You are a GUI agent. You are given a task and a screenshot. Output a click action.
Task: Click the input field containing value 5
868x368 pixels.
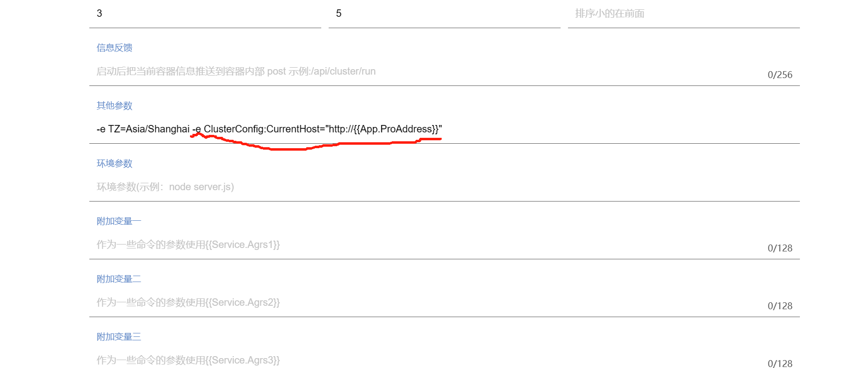(x=444, y=14)
